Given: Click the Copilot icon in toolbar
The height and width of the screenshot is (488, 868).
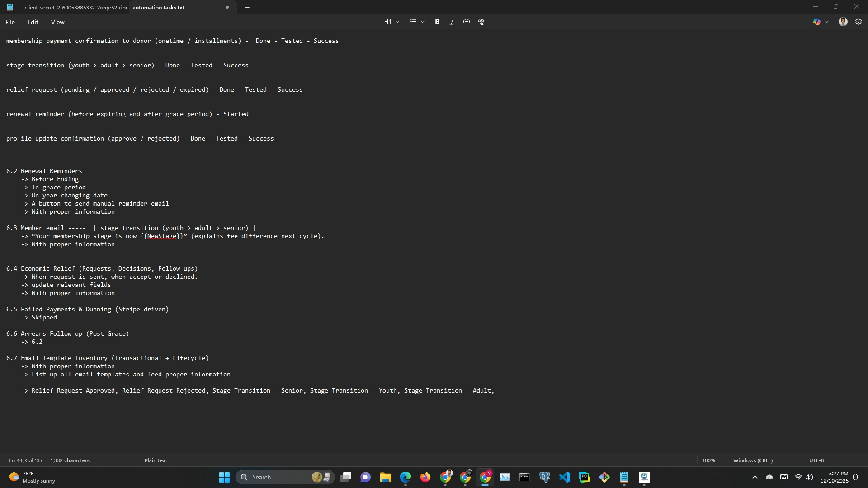Looking at the screenshot, I should pyautogui.click(x=816, y=22).
